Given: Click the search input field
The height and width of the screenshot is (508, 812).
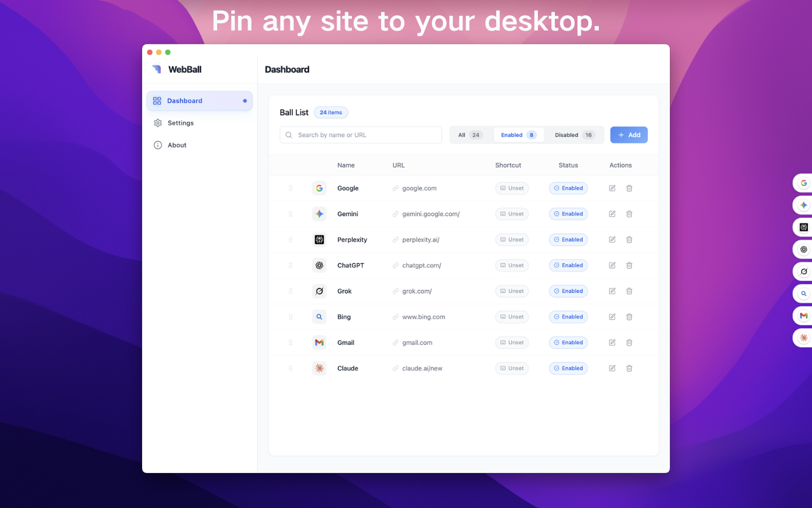Looking at the screenshot, I should click(360, 135).
